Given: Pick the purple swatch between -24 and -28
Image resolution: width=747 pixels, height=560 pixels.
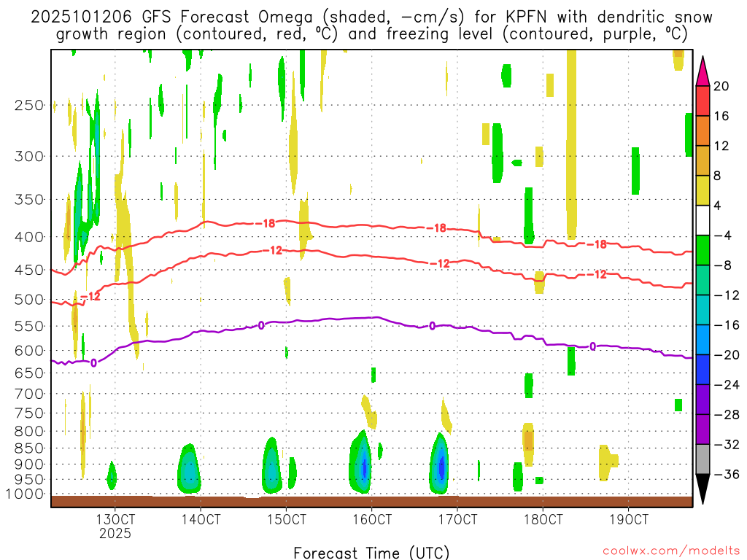Looking at the screenshot, I should click(x=703, y=400).
